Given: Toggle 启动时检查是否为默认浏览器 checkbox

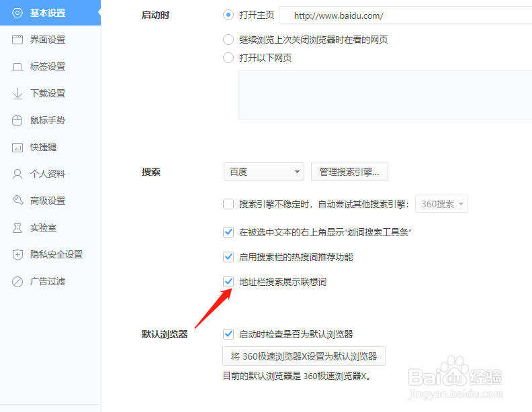Looking at the screenshot, I should click(x=228, y=334).
